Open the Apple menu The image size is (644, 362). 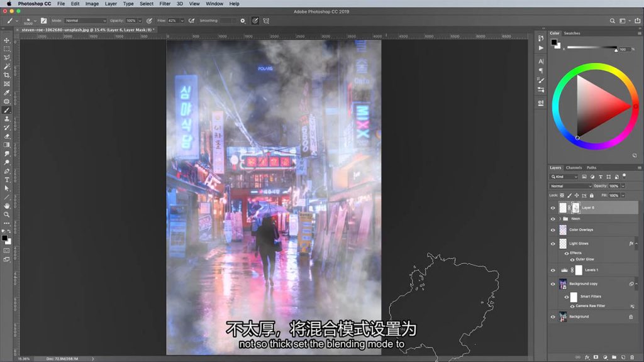(9, 4)
